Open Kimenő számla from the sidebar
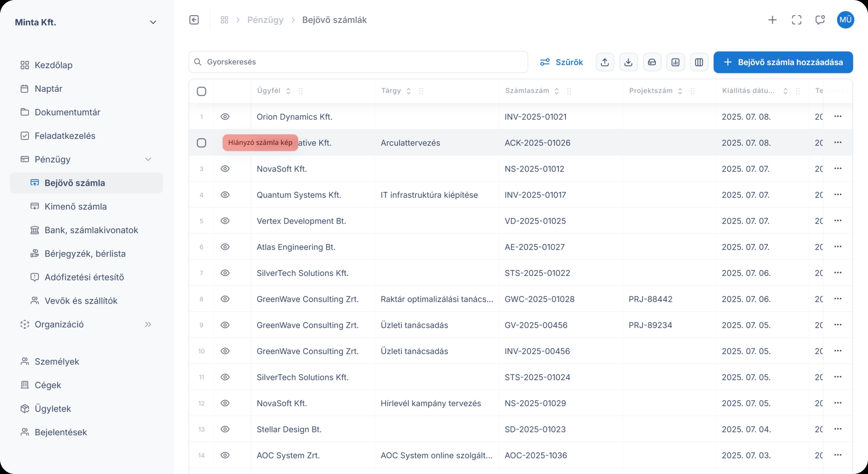 [76, 206]
